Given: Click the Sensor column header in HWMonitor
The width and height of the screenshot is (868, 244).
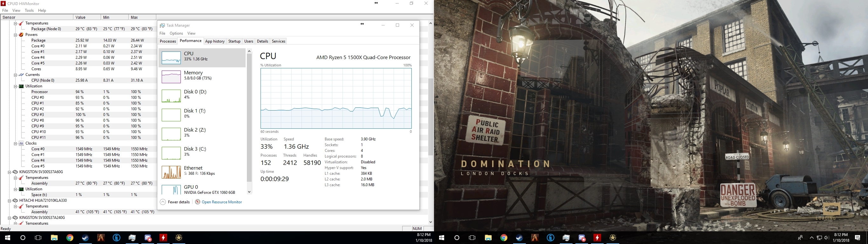Looking at the screenshot, I should 37,17.
